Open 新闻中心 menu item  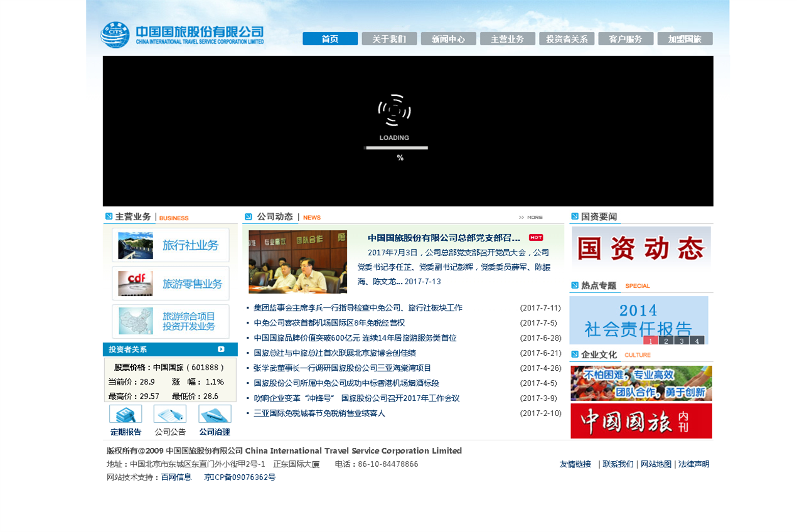449,39
